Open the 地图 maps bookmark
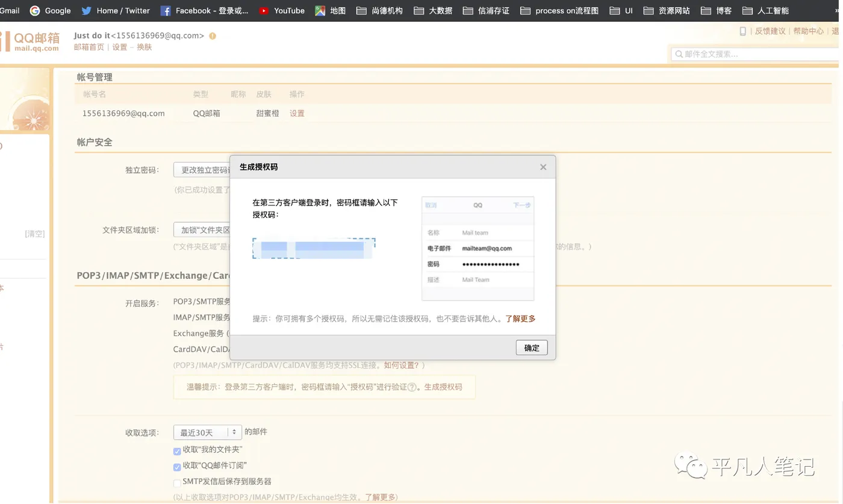This screenshot has width=843, height=504. click(x=331, y=10)
